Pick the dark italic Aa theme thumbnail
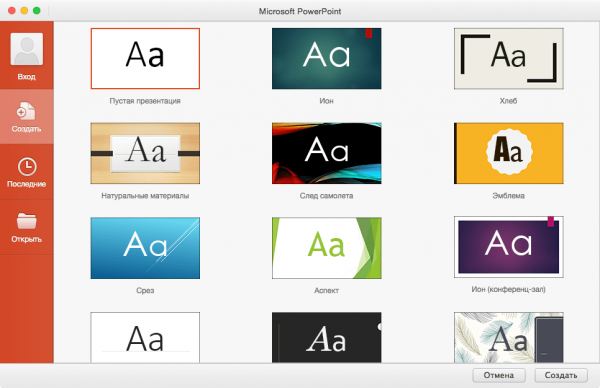The height and width of the screenshot is (388, 600). [326, 337]
